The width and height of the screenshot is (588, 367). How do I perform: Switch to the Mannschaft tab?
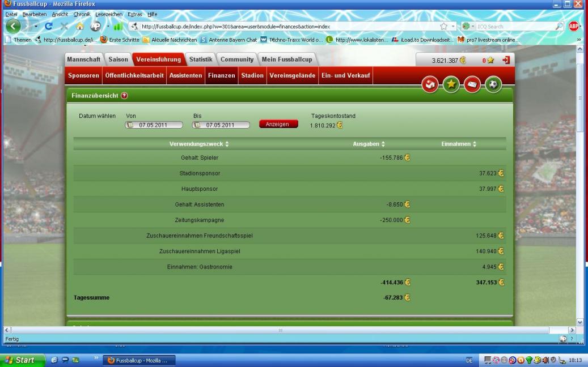coord(83,59)
